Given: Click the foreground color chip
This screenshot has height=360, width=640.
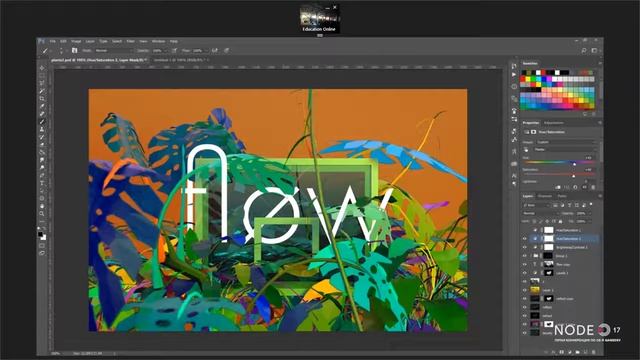Looking at the screenshot, I should pyautogui.click(x=40, y=234).
